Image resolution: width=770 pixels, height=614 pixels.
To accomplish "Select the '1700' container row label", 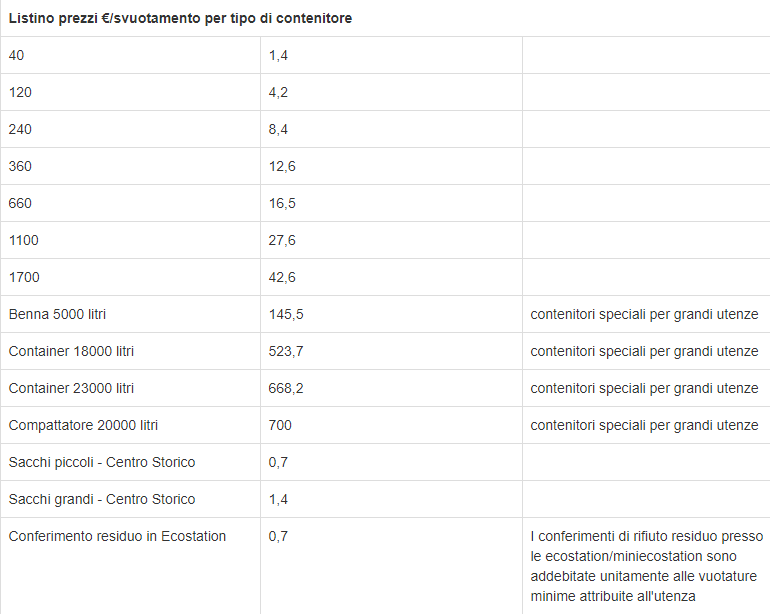I will [24, 277].
